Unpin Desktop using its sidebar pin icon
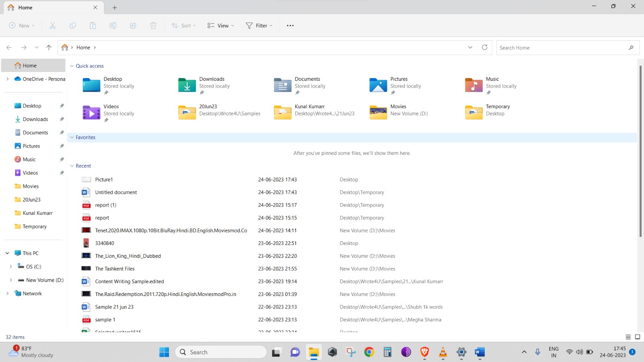644x362 pixels. click(62, 106)
